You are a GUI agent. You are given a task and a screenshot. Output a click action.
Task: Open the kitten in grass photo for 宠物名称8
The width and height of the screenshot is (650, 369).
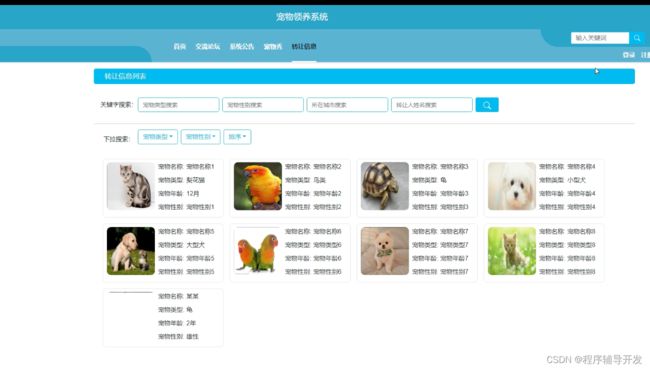point(512,251)
